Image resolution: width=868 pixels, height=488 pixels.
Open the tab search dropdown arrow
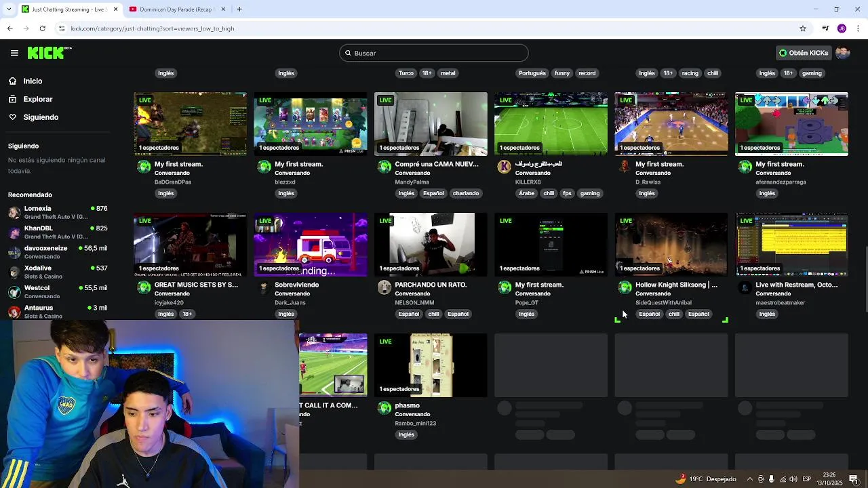9,9
